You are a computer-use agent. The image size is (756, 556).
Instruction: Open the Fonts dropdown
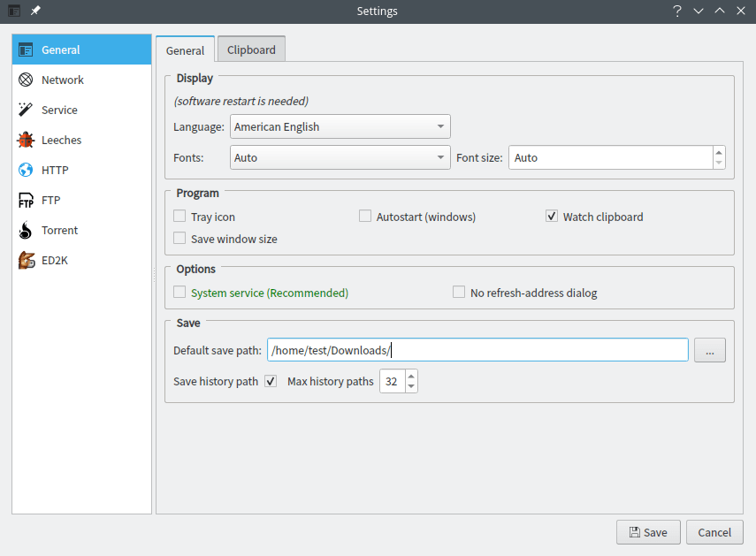click(340, 157)
